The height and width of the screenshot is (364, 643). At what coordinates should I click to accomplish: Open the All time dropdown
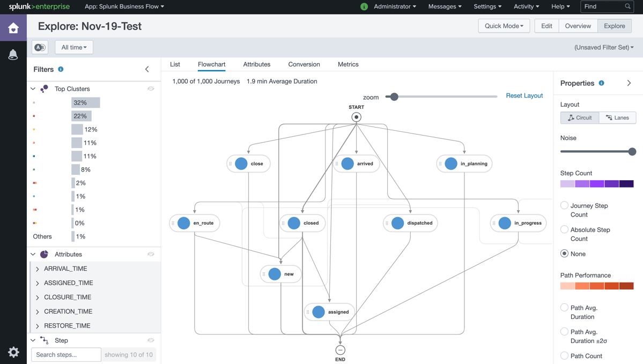point(73,47)
